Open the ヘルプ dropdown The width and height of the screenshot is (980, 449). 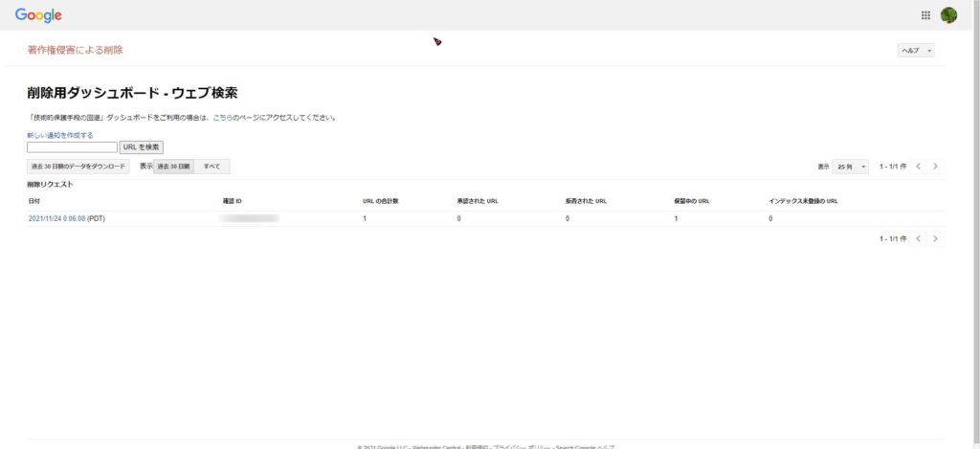916,51
